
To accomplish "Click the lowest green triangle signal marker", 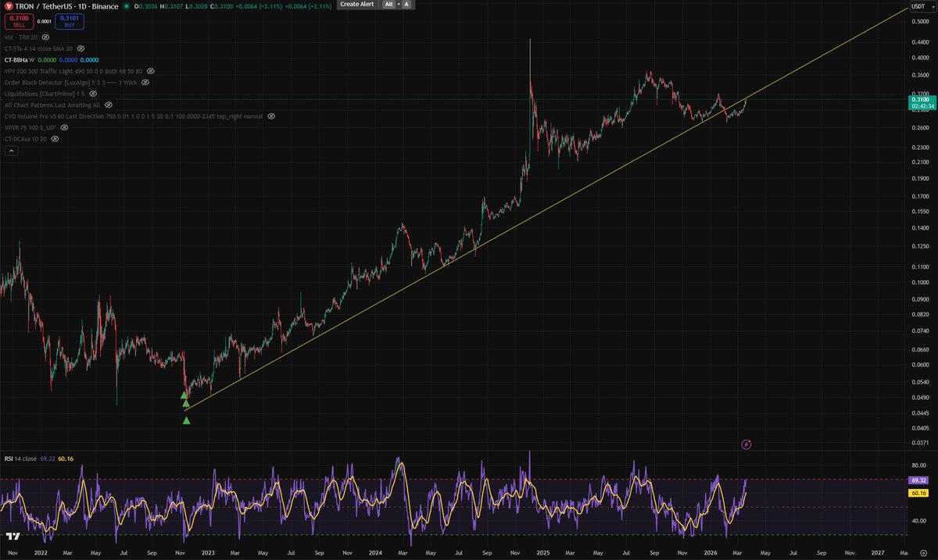I will 187,420.
